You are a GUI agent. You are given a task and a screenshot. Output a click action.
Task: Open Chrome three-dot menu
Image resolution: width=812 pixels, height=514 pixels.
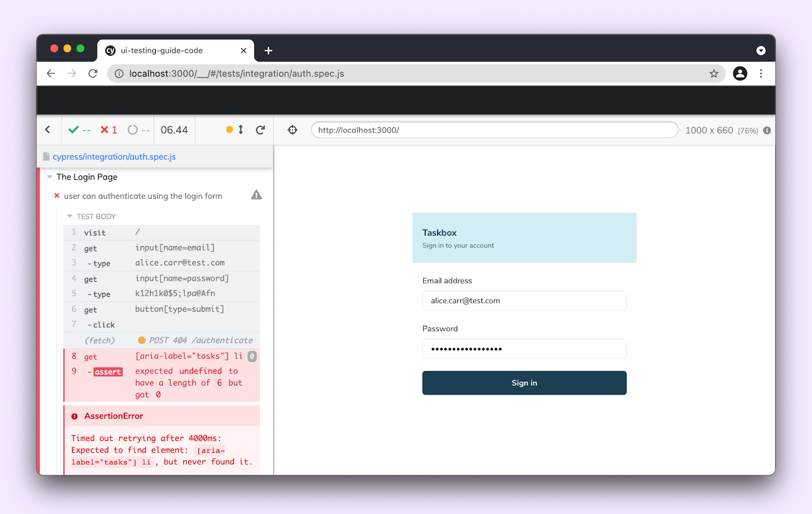761,74
